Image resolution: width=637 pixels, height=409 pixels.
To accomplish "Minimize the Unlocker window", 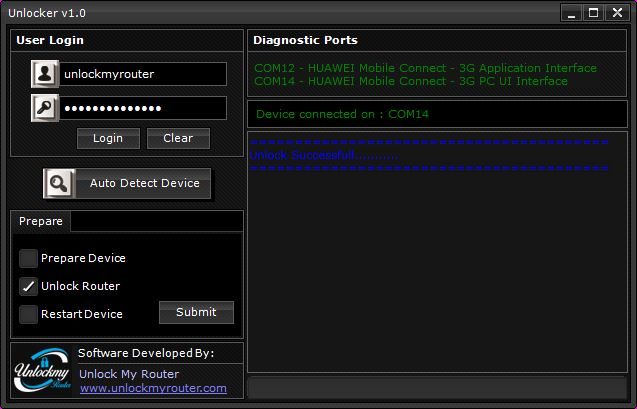I will click(571, 13).
